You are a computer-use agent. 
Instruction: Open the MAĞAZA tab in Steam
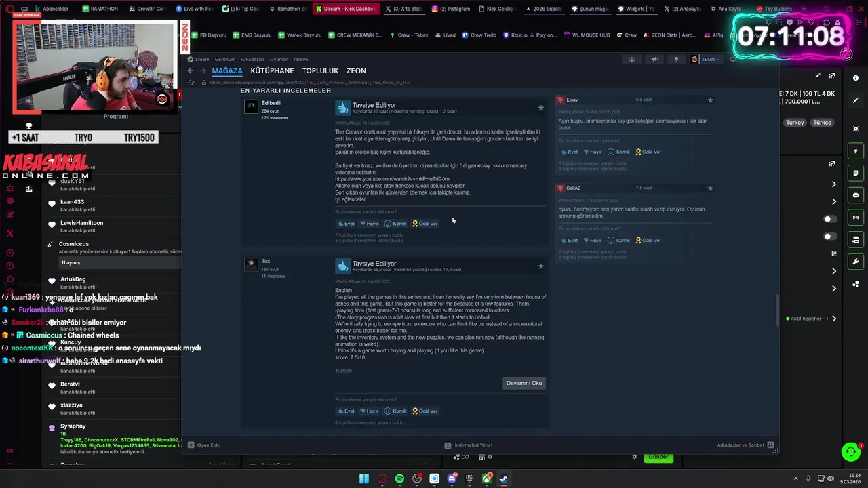[226, 70]
